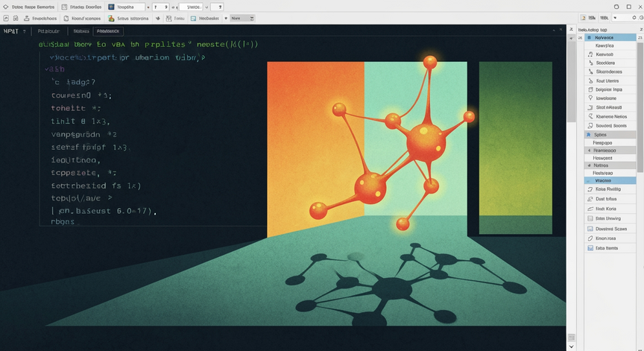Select the 'Fleepqoo' list entry
The image size is (644, 351).
click(x=610, y=143)
